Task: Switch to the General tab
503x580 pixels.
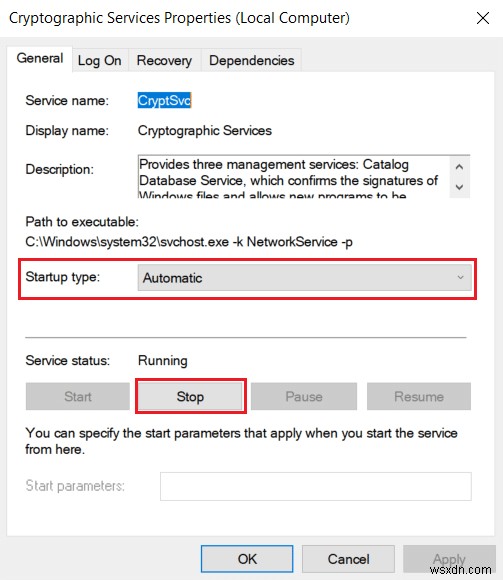Action: (40, 58)
